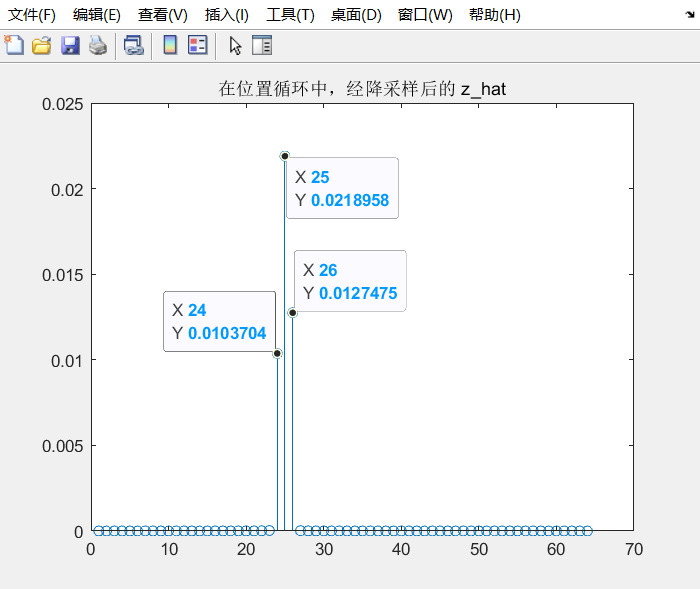
Task: Open the 插入(I) menu
Action: click(x=226, y=15)
